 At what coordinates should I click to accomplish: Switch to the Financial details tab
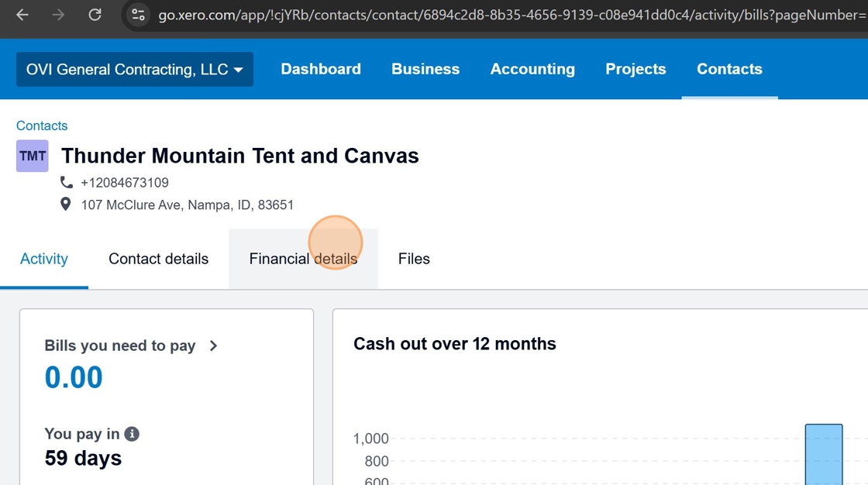click(303, 259)
